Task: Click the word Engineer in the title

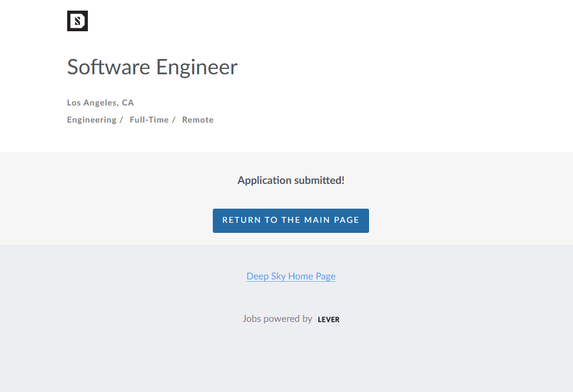Action: (196, 67)
